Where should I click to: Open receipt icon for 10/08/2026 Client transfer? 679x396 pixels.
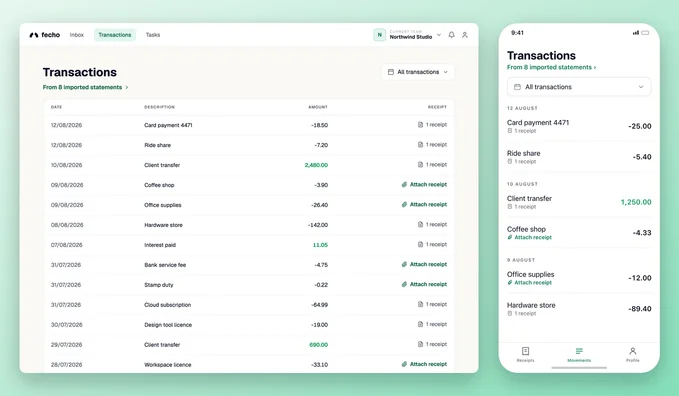click(420, 165)
